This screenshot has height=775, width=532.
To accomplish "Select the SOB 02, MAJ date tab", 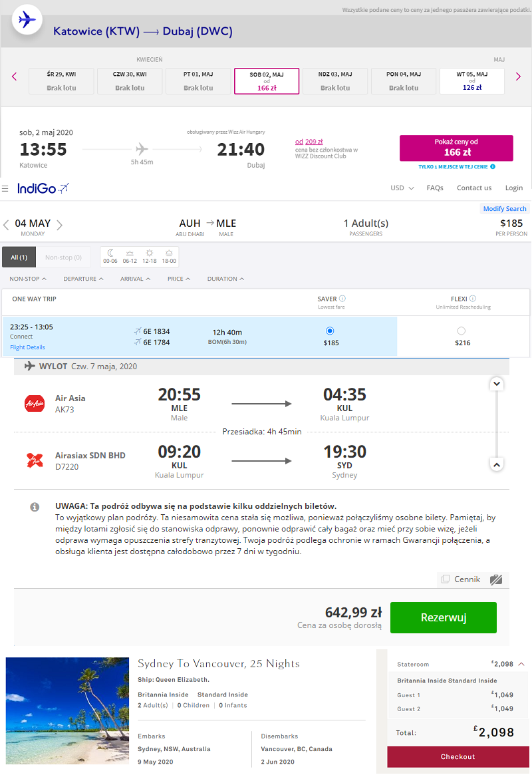I will pyautogui.click(x=267, y=81).
